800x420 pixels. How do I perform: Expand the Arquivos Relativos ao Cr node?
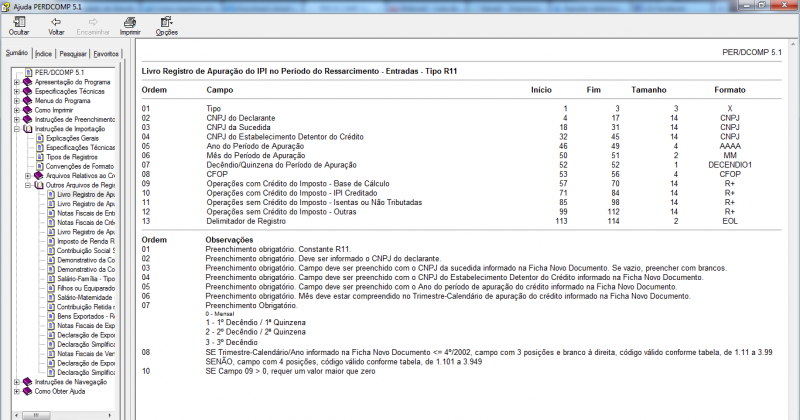click(28, 176)
